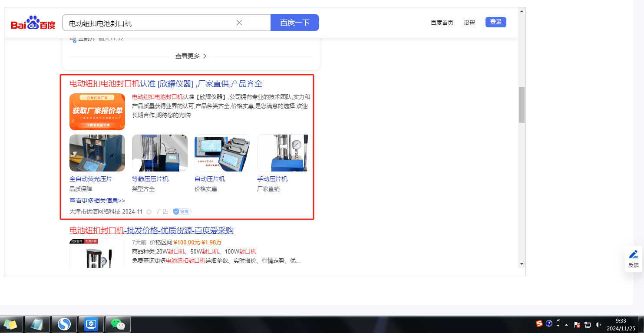Open the 百度首页 link
Viewport: 644px width, 333px height.
point(442,23)
